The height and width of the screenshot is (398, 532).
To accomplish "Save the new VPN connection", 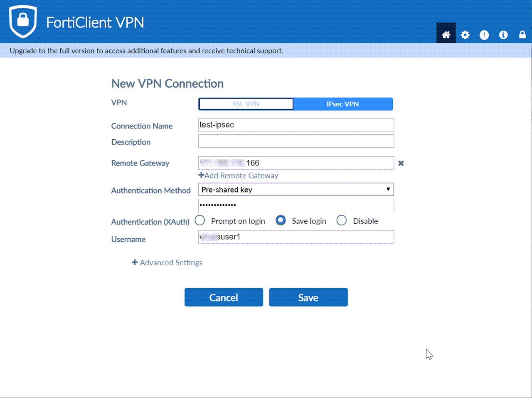I will 308,297.
